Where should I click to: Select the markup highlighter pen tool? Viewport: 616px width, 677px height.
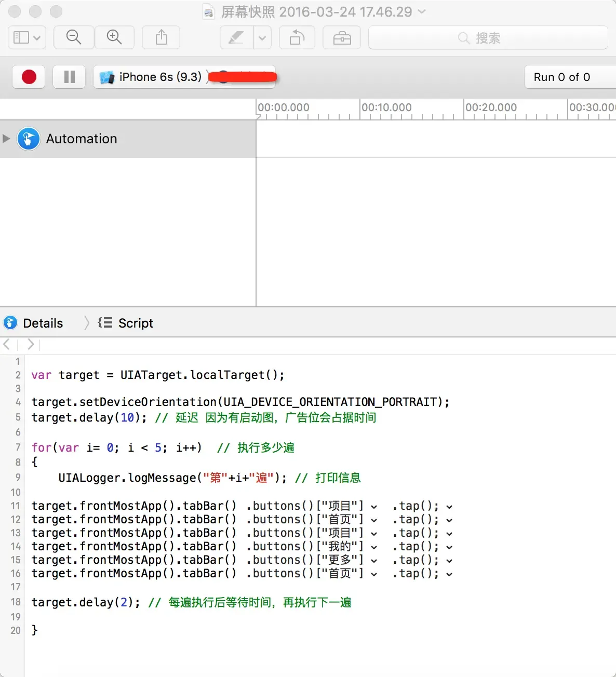(236, 37)
